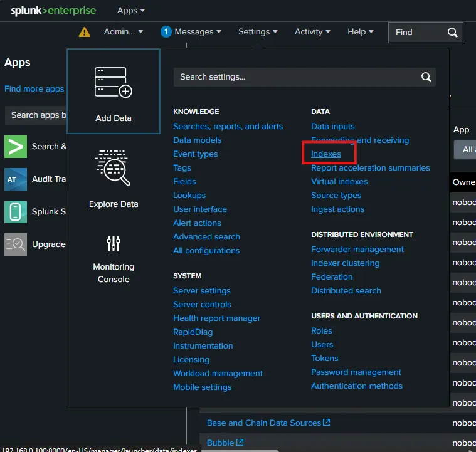Image resolution: width=476 pixels, height=452 pixels.
Task: Click the Search settings input field
Action: pos(295,77)
